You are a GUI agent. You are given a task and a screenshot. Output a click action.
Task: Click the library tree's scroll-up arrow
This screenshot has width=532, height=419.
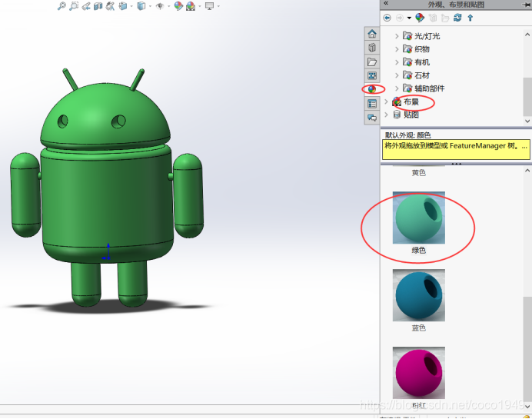coord(527,35)
